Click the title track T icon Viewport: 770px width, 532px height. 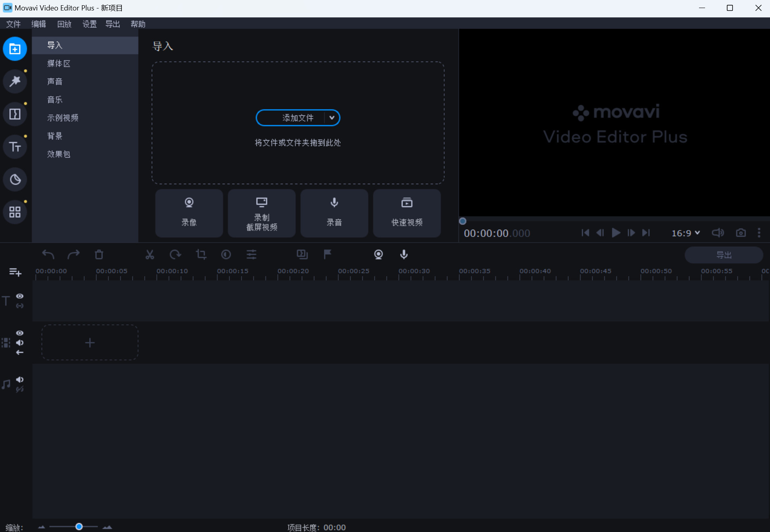click(x=6, y=301)
